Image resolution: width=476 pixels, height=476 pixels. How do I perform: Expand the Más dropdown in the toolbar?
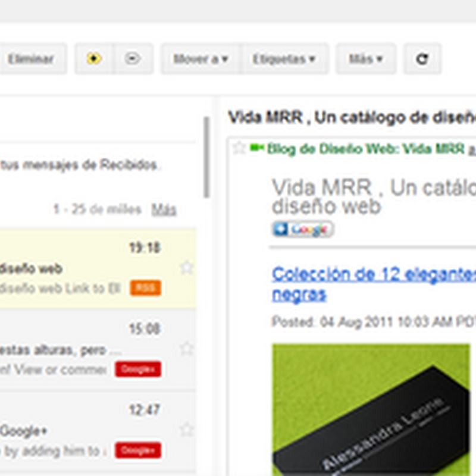[x=366, y=58]
